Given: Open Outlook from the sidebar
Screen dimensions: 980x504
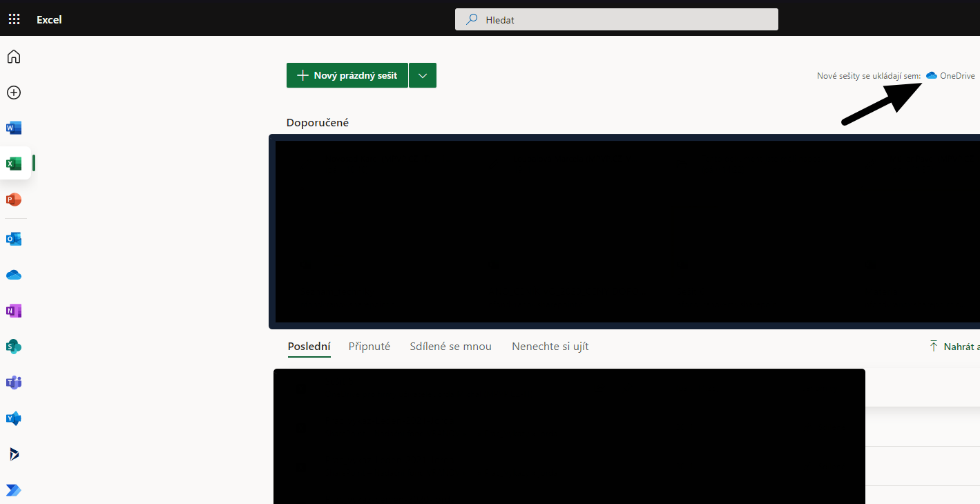Looking at the screenshot, I should (14, 239).
